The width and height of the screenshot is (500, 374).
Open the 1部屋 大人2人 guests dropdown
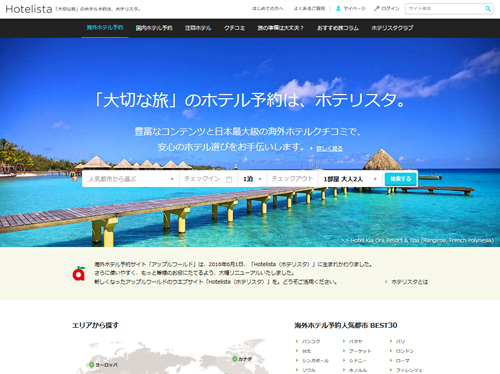click(x=350, y=179)
